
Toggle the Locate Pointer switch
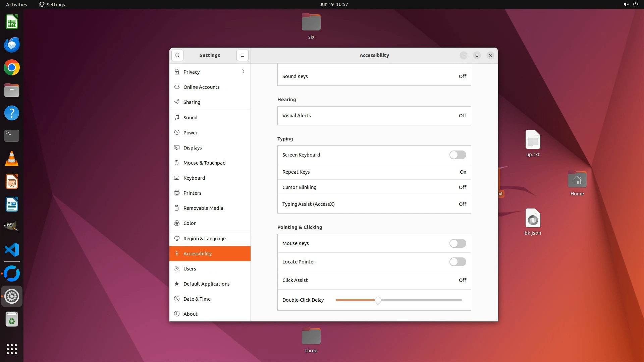[458, 262]
